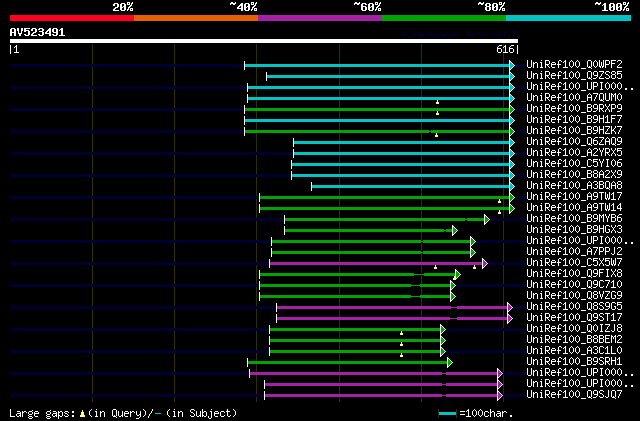Select the UniRef100_Q9C710 label

tap(574, 285)
